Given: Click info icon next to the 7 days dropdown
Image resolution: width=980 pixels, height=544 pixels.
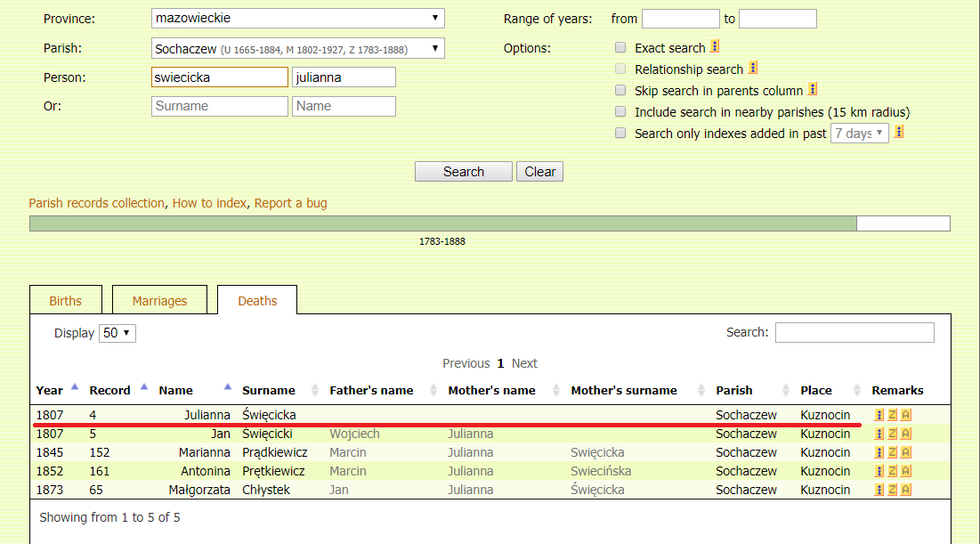Looking at the screenshot, I should click(899, 133).
